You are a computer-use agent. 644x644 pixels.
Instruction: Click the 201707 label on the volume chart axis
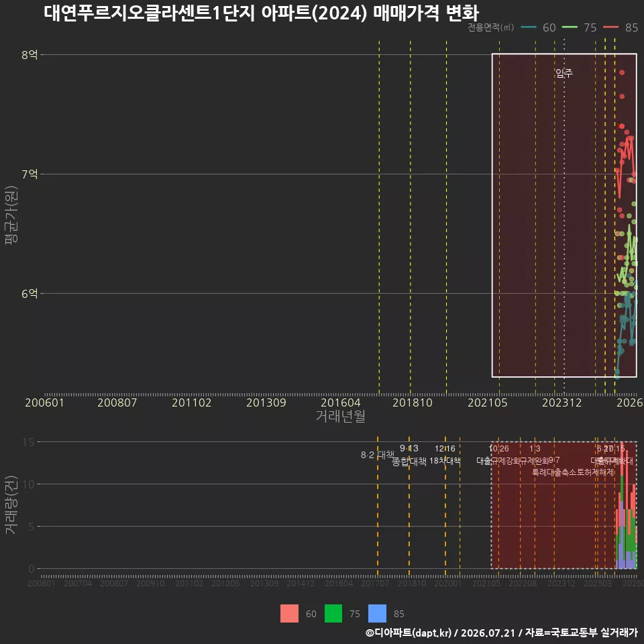coord(375,583)
